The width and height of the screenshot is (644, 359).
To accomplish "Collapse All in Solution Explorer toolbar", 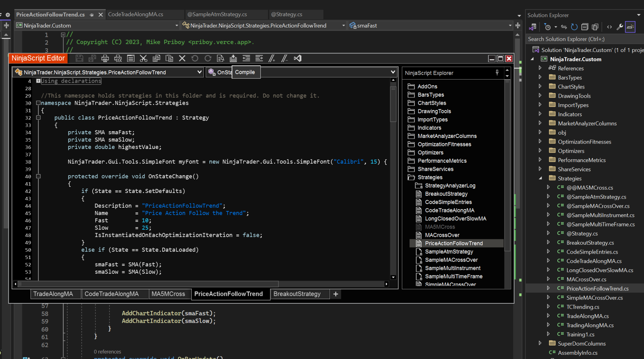I will 585,27.
